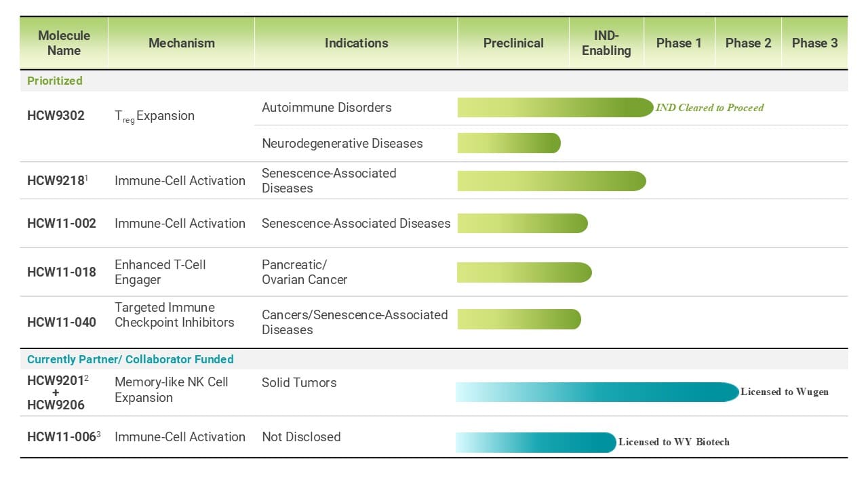
Task: Click the Autoimmune Disorders indication
Action: (327, 107)
